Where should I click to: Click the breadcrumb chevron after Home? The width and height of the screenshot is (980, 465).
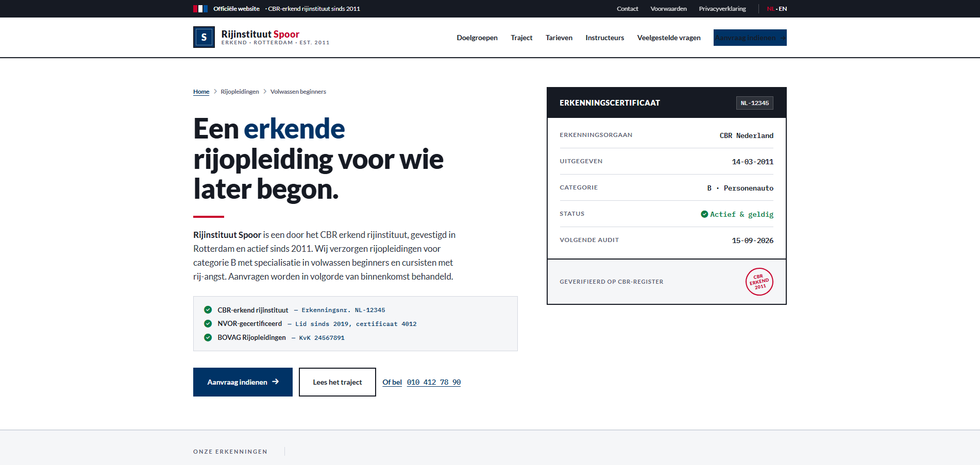click(215, 92)
